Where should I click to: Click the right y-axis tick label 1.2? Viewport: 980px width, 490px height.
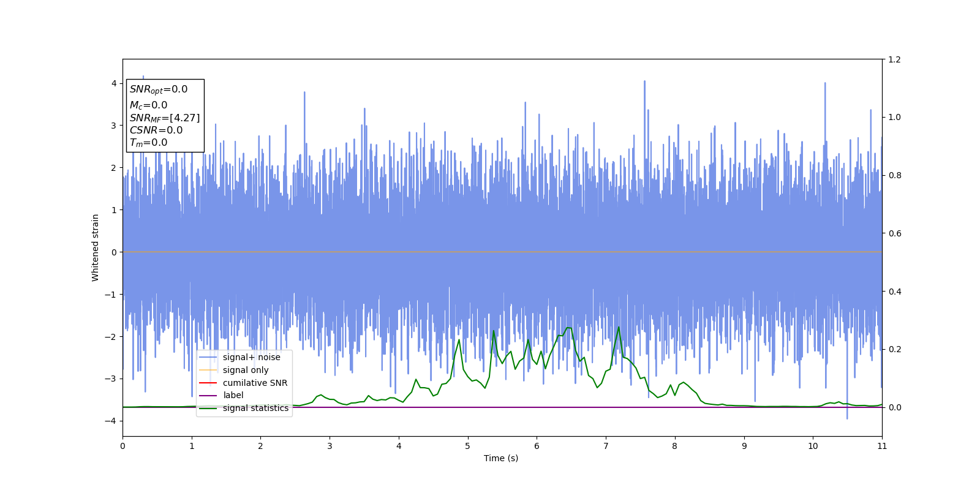[x=894, y=59]
